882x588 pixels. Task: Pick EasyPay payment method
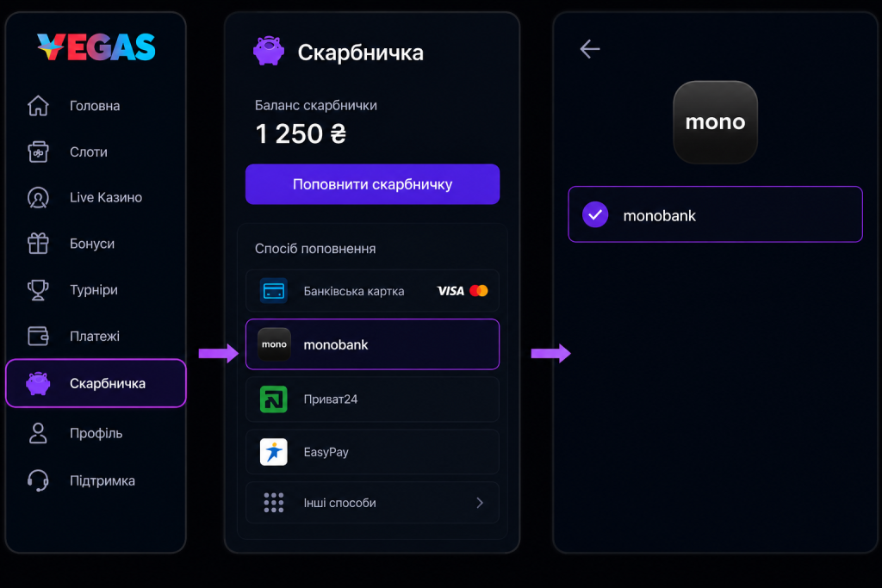[372, 452]
